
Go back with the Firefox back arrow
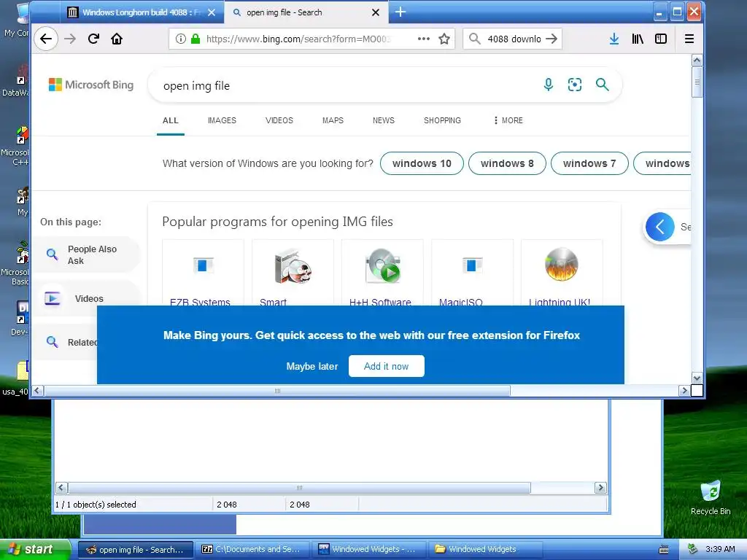[46, 39]
